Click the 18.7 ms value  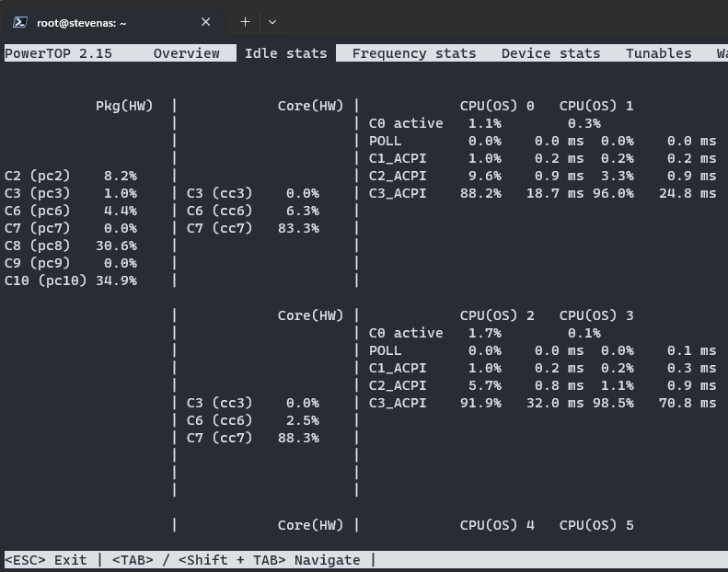coord(555,193)
